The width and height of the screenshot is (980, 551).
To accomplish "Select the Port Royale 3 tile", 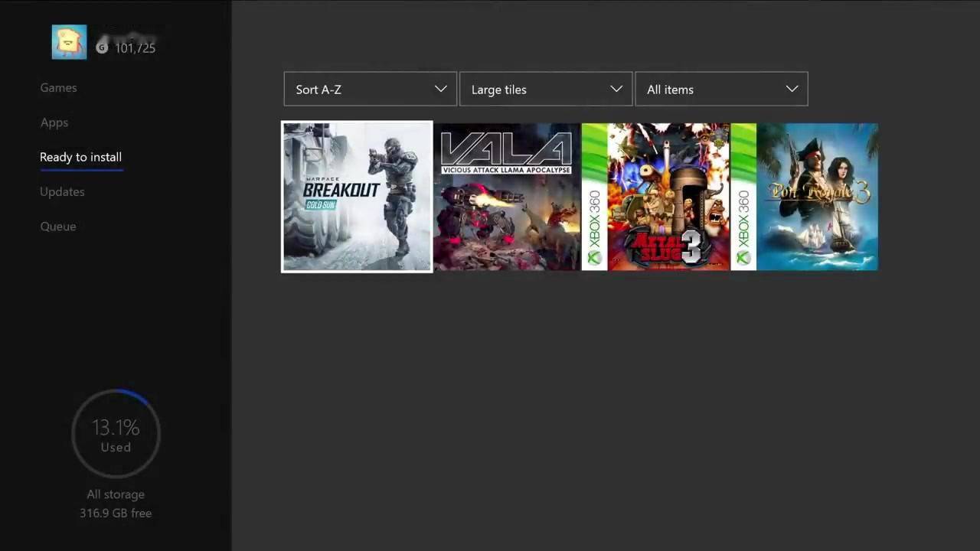I will click(805, 197).
